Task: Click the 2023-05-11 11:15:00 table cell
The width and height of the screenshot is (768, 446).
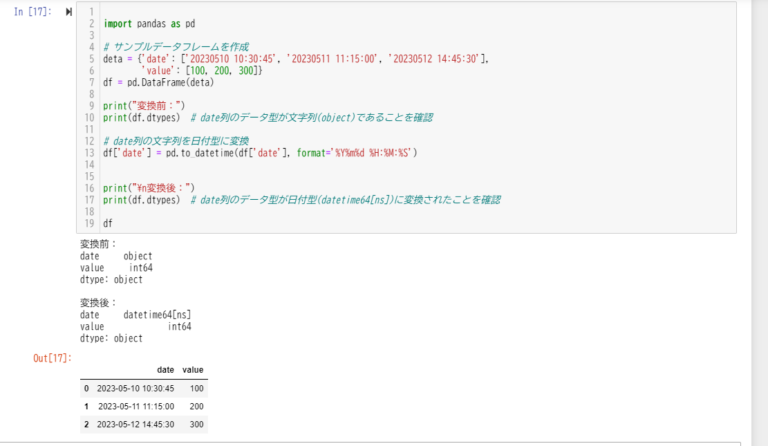Action: (x=136, y=407)
